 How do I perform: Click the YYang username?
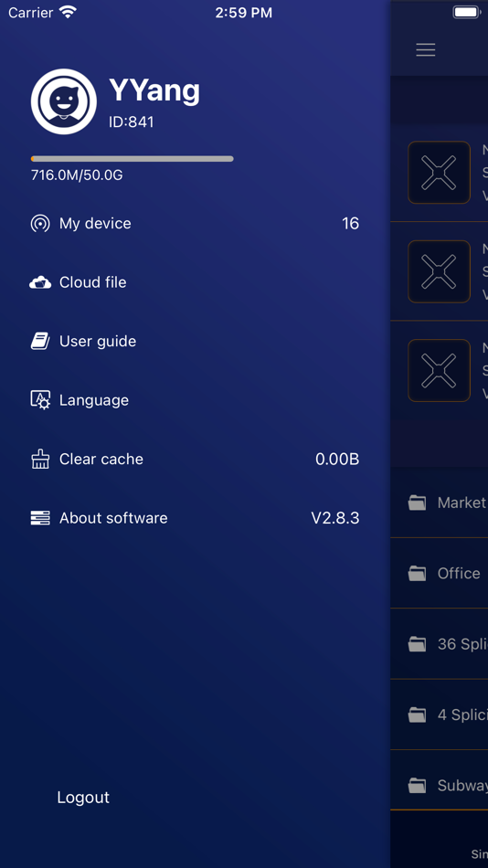point(154,90)
